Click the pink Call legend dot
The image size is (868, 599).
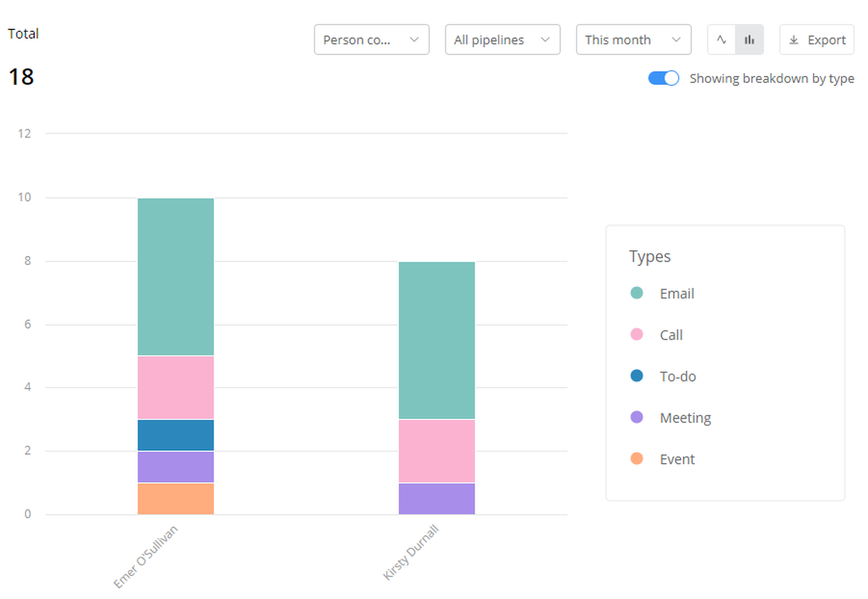tap(637, 334)
